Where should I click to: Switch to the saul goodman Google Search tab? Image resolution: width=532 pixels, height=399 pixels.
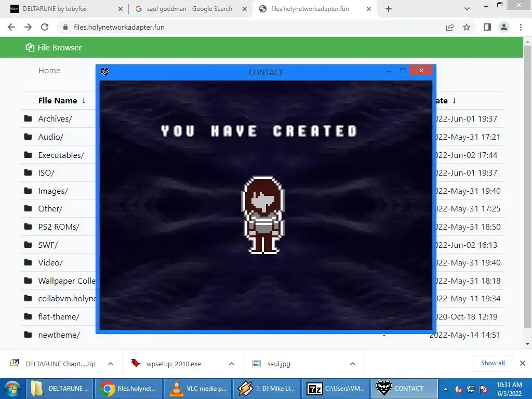click(x=189, y=9)
